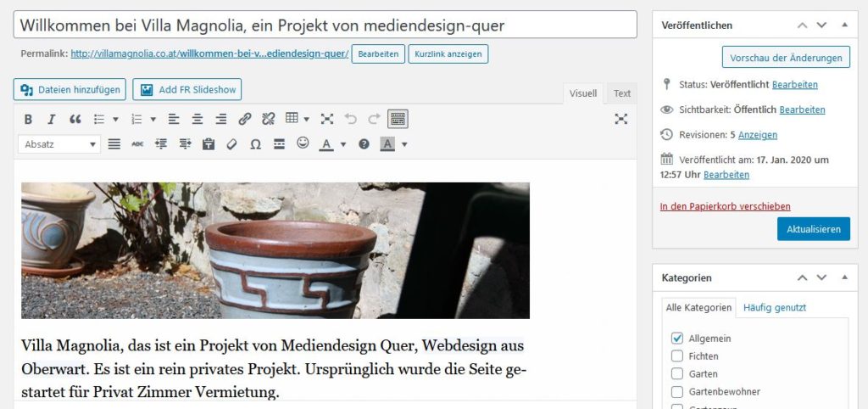Check the Fichten category
The height and width of the screenshot is (409, 868).
click(x=677, y=356)
